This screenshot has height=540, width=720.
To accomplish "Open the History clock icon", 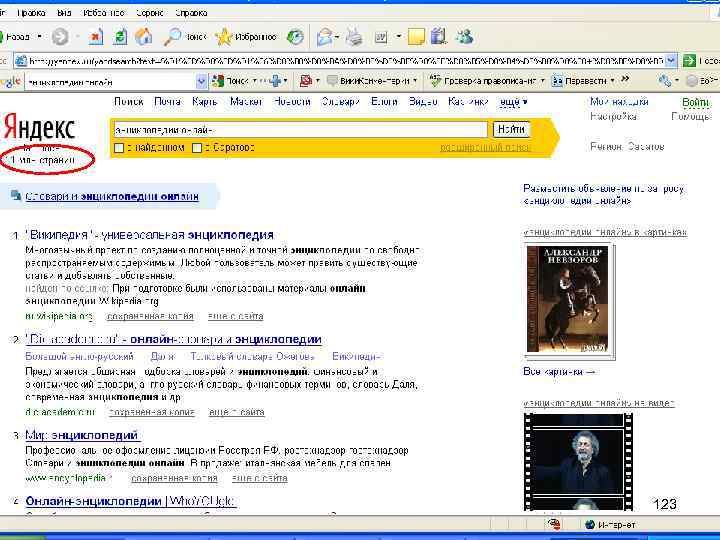I will [x=295, y=37].
